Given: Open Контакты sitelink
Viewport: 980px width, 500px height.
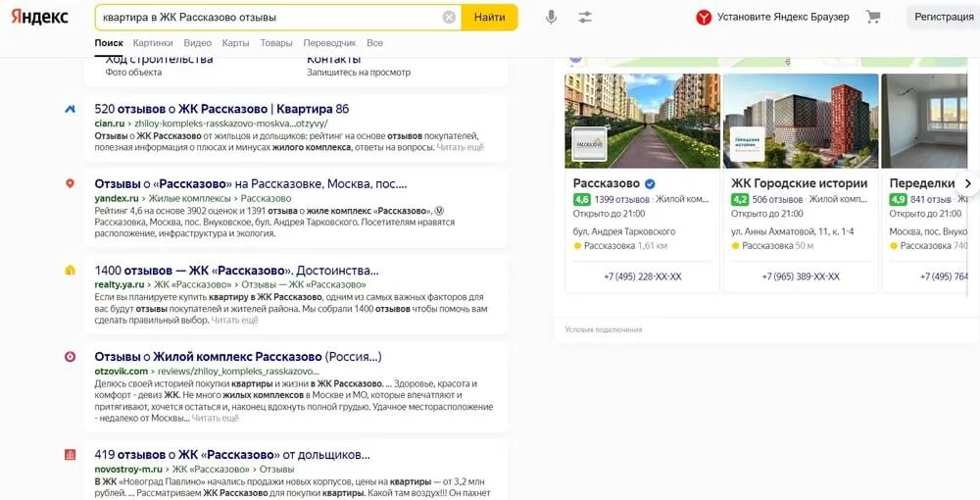Looking at the screenshot, I should [334, 61].
